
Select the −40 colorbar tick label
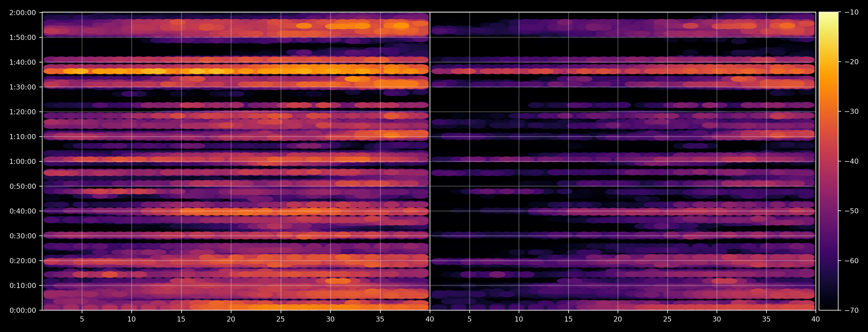click(851, 162)
